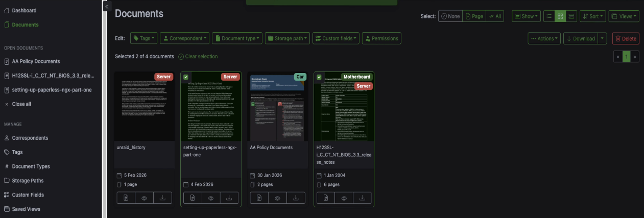The image size is (644, 218).
Task: Expand the Storage path dropdown
Action: 287,38
